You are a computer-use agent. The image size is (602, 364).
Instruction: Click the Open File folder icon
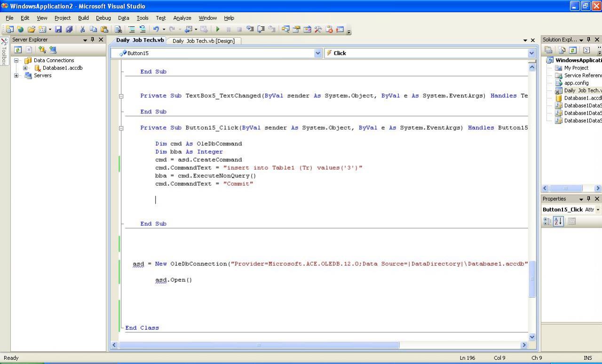pyautogui.click(x=31, y=29)
